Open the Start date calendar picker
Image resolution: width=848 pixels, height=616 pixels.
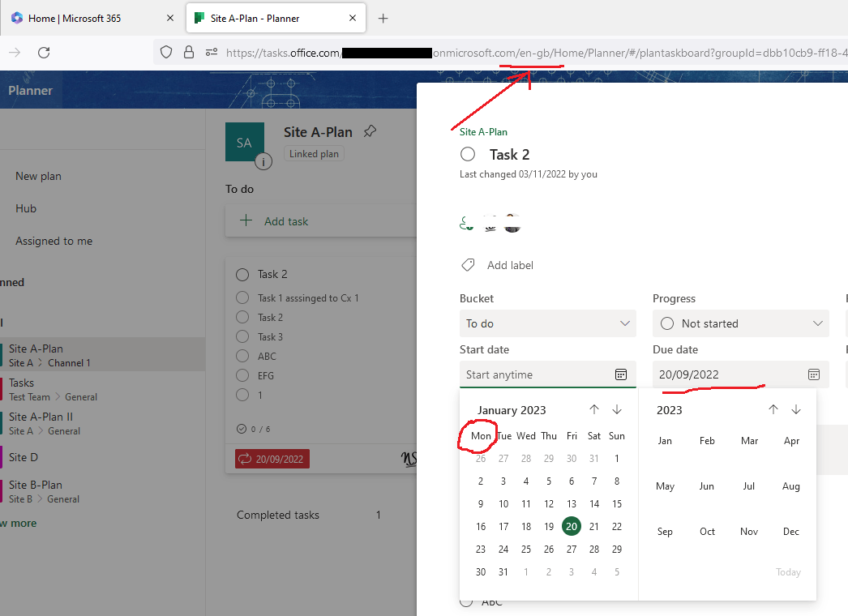[621, 374]
